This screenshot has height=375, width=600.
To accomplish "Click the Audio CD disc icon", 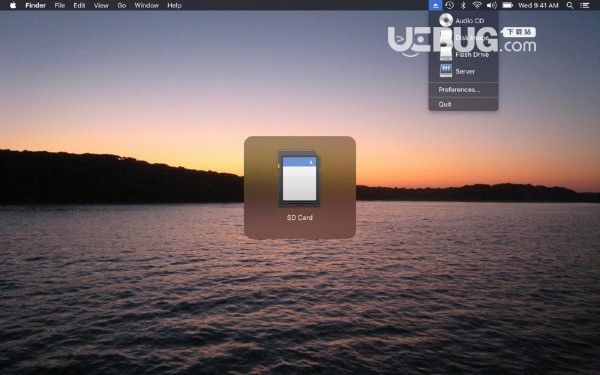I will click(446, 20).
